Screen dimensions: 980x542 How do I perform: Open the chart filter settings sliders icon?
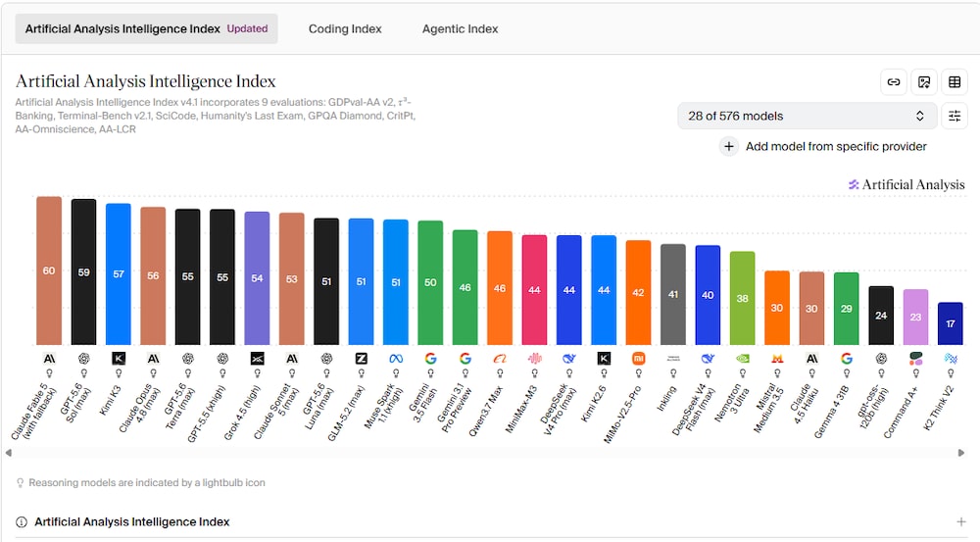(955, 116)
